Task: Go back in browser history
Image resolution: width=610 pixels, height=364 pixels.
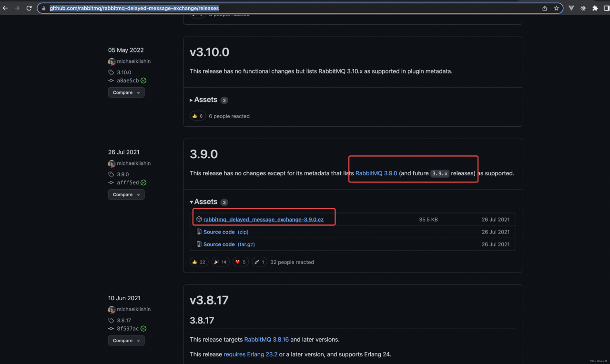Action: (x=5, y=8)
